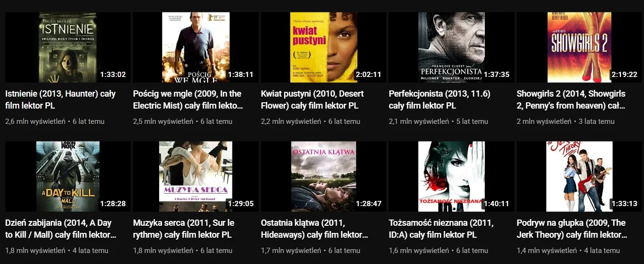
Task: Click title 'Showgirls 2 (2014, Showgirls 2, Penny's from heaven)'
Action: (x=571, y=99)
